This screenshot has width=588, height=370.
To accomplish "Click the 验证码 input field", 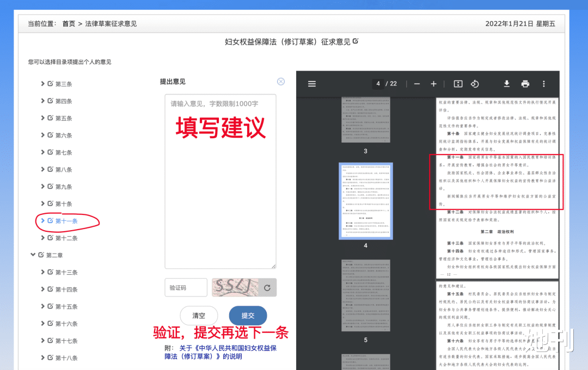I will tap(186, 287).
